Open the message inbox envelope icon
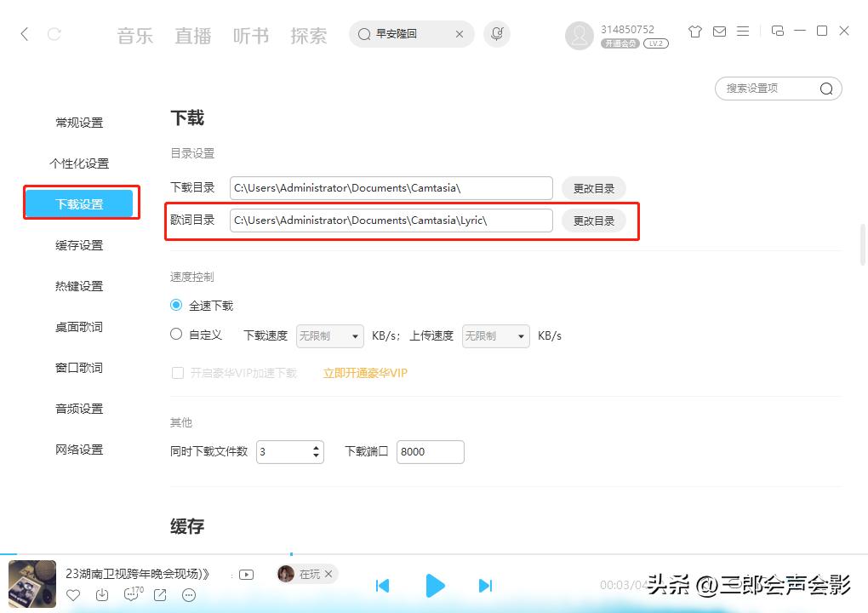This screenshot has width=868, height=613. (719, 31)
